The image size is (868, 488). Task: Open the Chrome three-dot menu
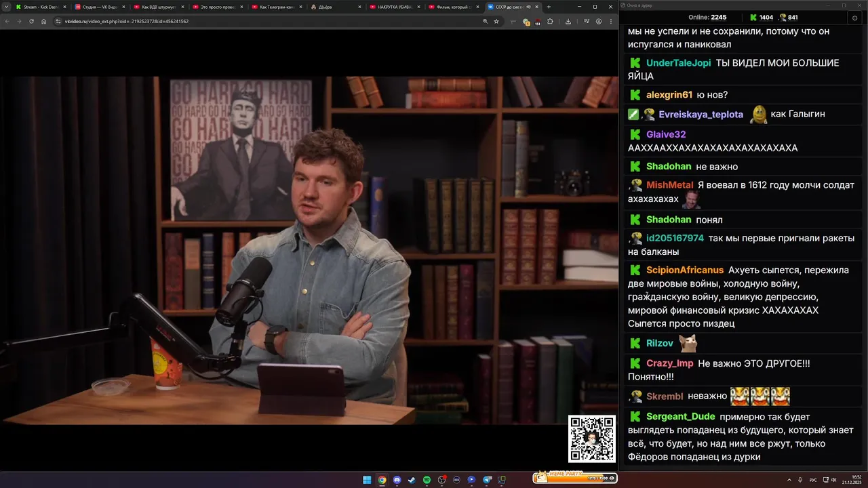pos(610,21)
